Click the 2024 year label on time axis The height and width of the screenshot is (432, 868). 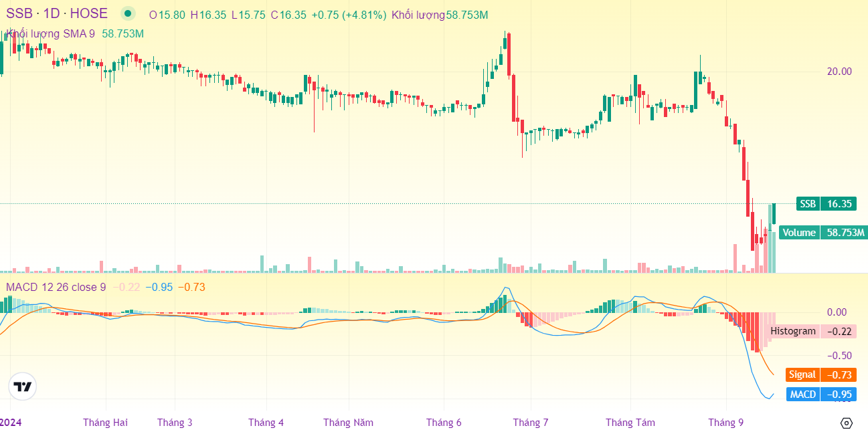coord(9,422)
